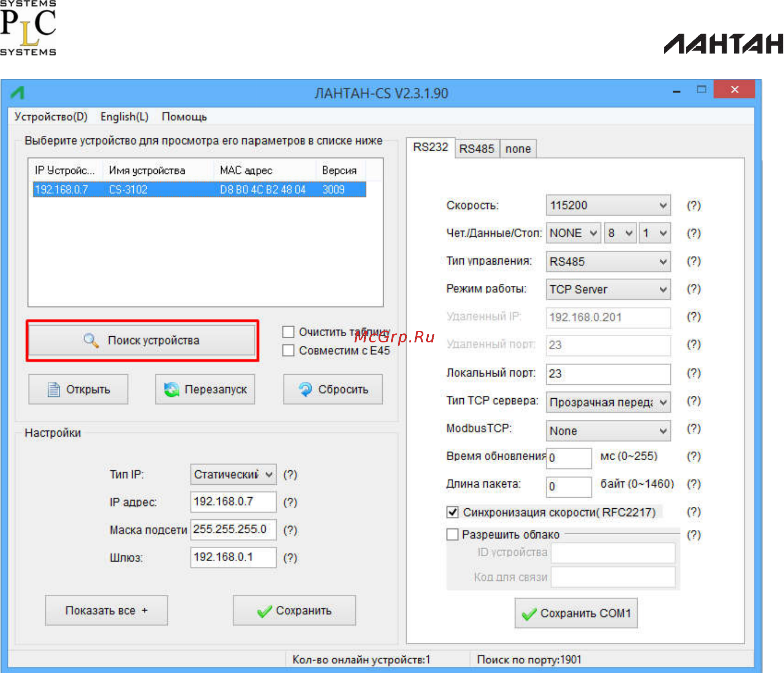Switch language via English(L) menu

point(124,117)
